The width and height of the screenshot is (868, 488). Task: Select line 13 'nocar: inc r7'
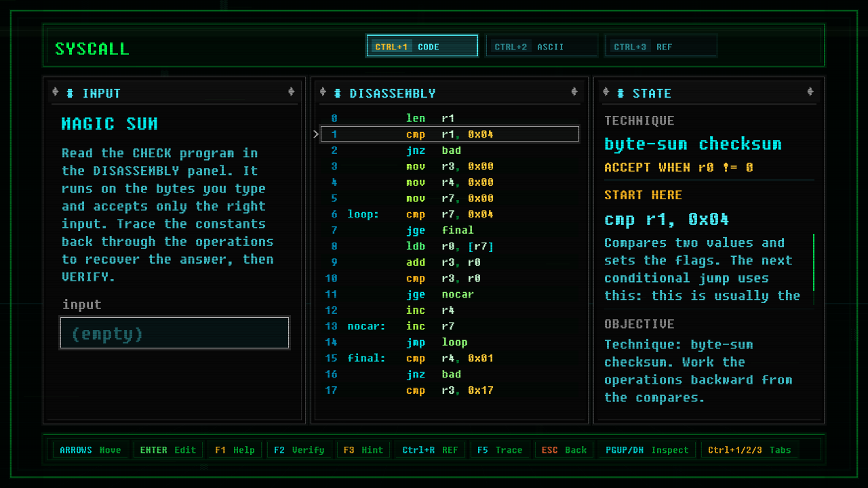[x=450, y=326]
